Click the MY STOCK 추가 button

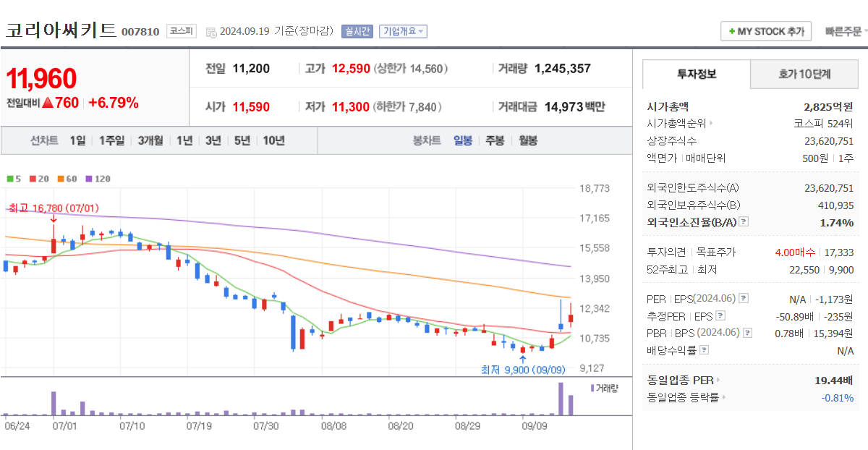(766, 32)
